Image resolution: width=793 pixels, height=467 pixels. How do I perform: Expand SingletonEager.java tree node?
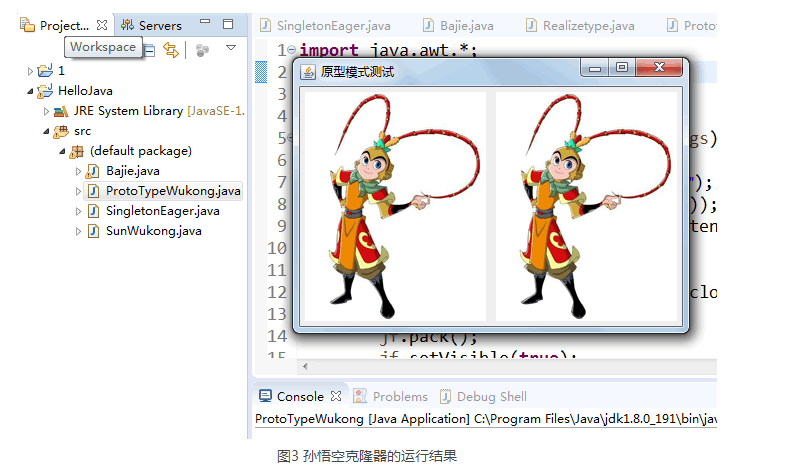tap(78, 211)
